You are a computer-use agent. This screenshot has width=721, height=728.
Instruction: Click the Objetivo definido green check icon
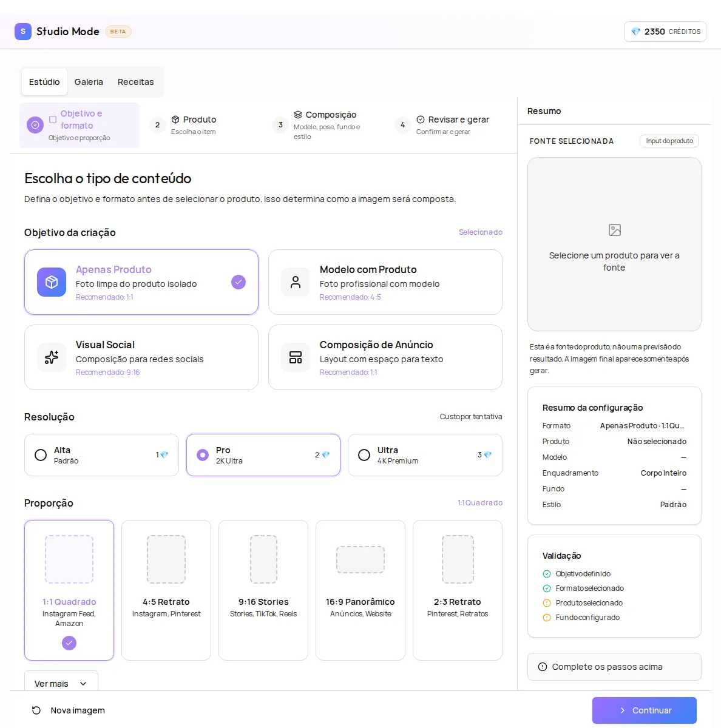[x=547, y=574]
